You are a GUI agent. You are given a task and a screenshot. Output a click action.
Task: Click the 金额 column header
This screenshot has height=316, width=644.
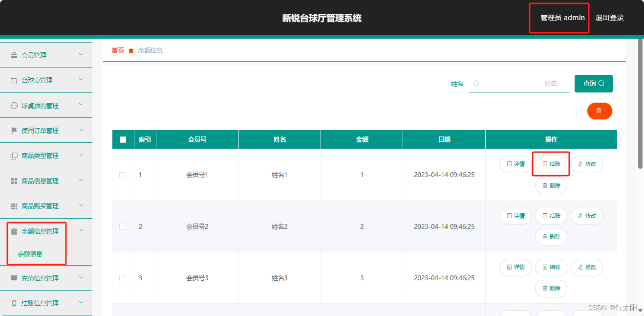point(362,139)
